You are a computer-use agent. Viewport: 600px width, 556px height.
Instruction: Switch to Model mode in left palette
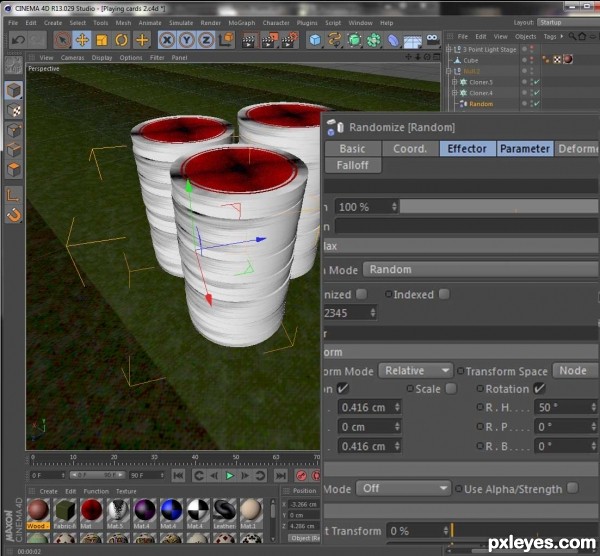pyautogui.click(x=14, y=90)
